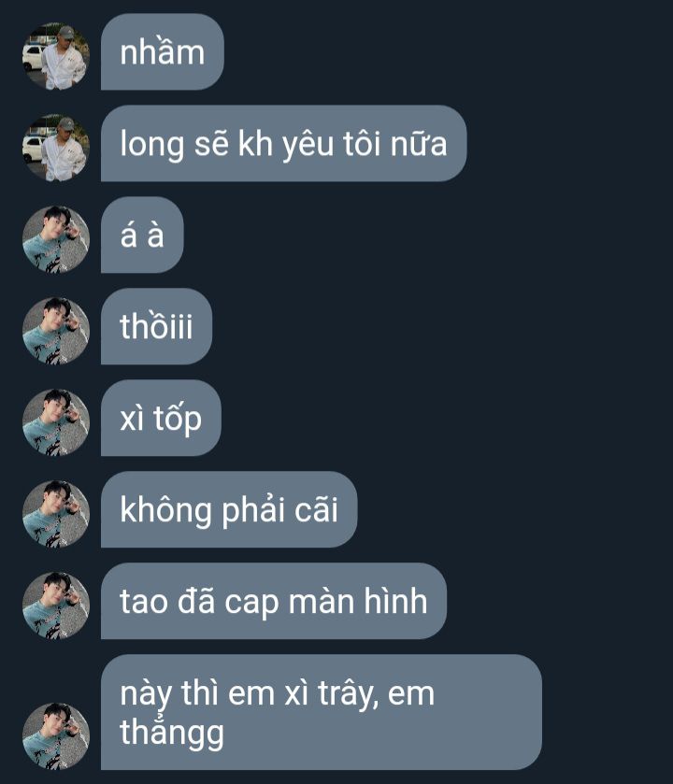Tap the 'này thì em xì trây' bubble
The height and width of the screenshot is (784, 673).
pyautogui.click(x=321, y=712)
